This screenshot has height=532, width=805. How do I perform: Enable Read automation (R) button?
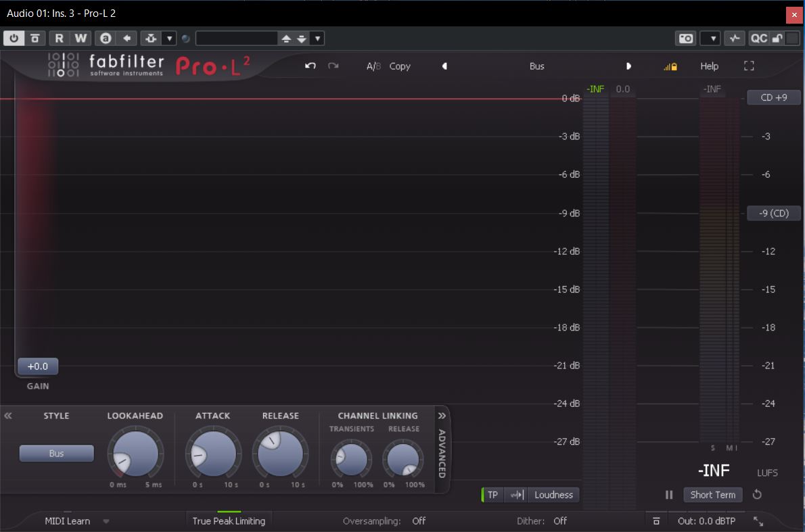pyautogui.click(x=59, y=38)
